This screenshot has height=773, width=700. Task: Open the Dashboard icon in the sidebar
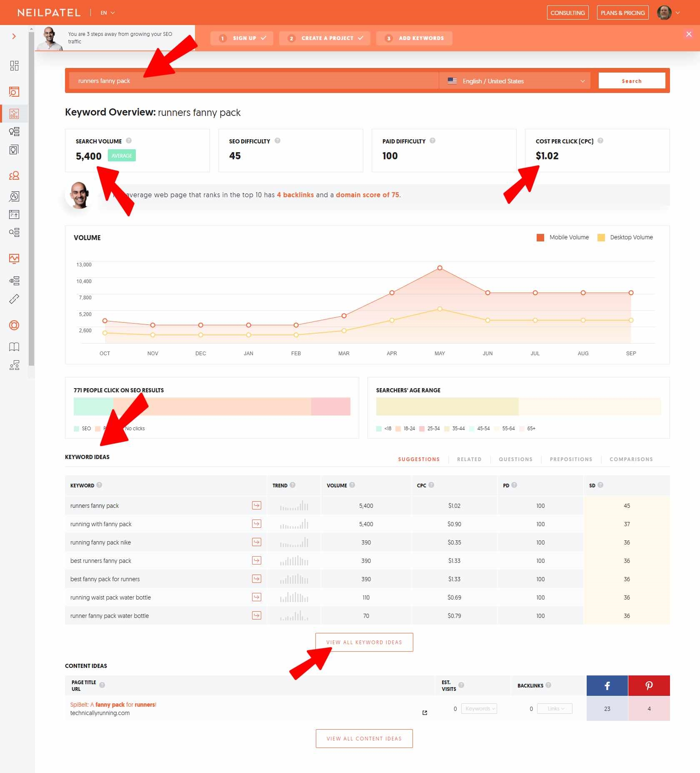(x=14, y=65)
